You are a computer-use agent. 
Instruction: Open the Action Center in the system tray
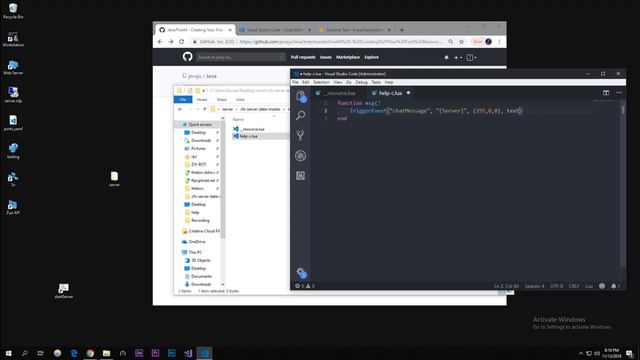(629, 353)
